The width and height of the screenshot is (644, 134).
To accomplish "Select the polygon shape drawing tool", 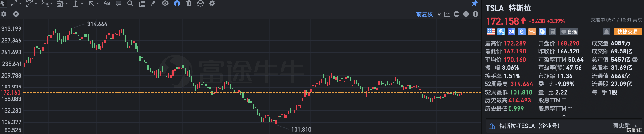I will click(x=29, y=3).
